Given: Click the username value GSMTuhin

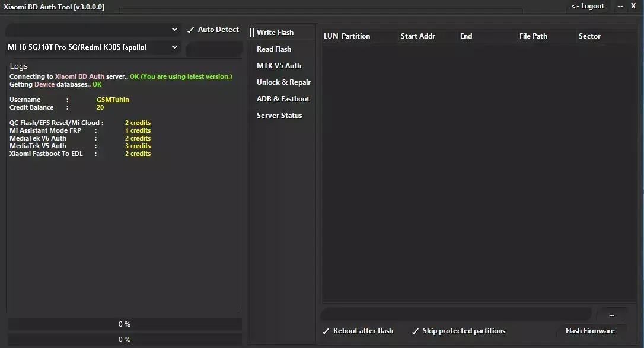Looking at the screenshot, I should click(113, 100).
